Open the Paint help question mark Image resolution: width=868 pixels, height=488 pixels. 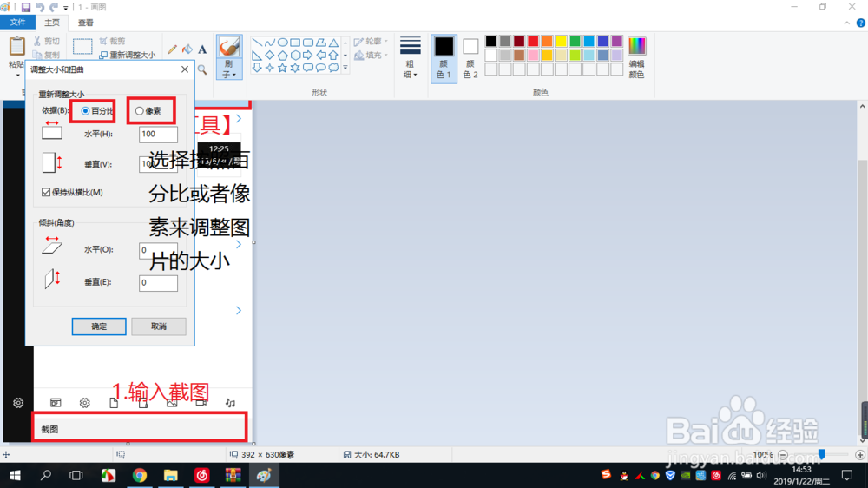coord(861,23)
